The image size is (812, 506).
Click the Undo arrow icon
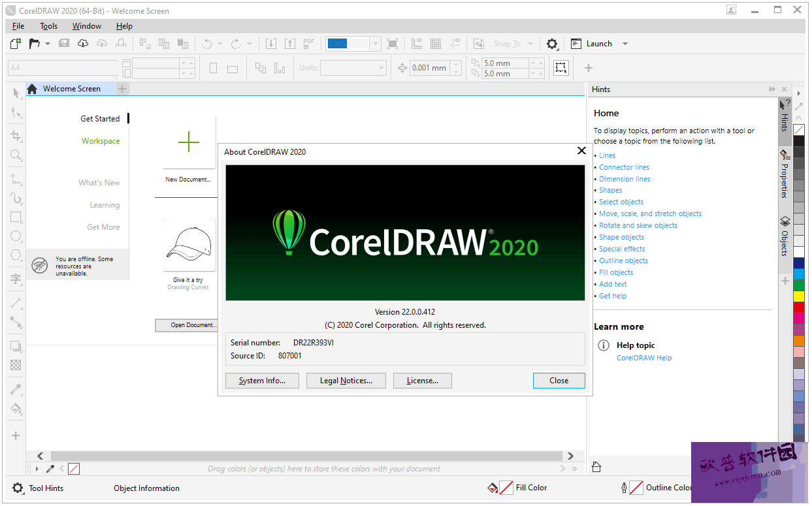click(206, 44)
